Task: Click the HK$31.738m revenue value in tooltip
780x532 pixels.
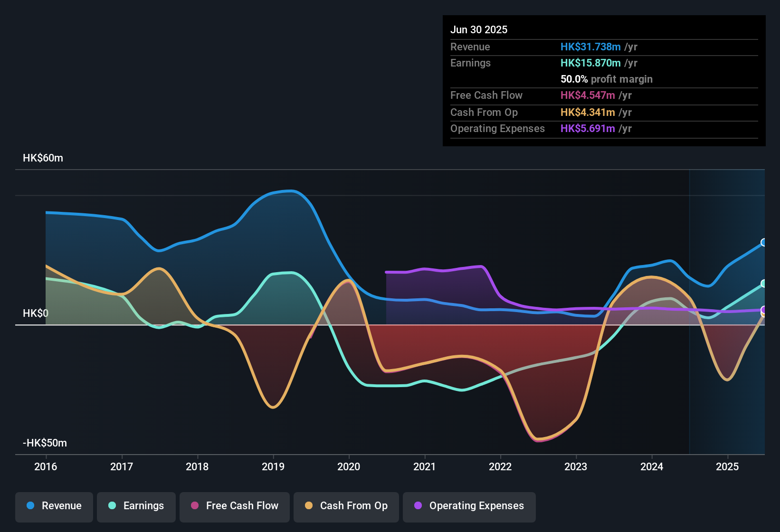Action: 590,47
